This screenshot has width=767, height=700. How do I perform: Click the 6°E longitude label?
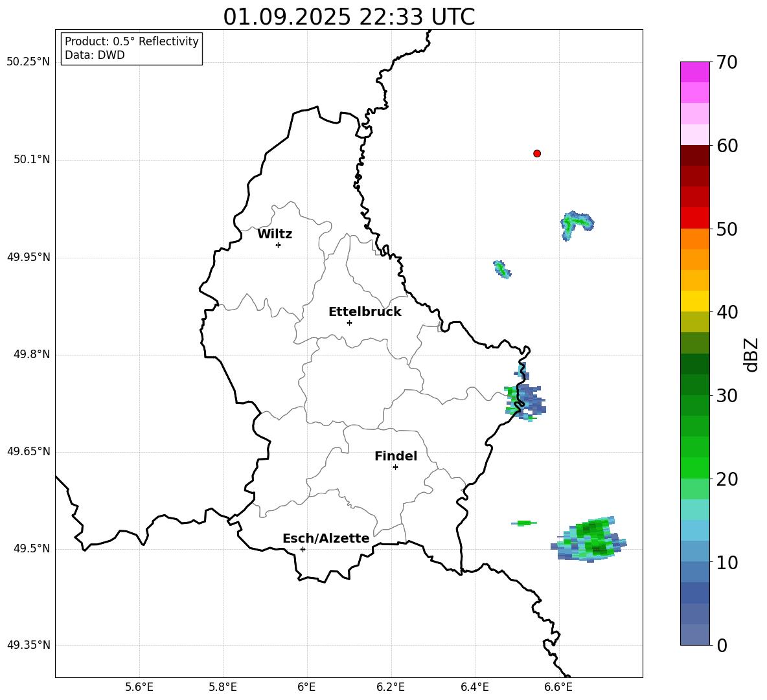(306, 687)
